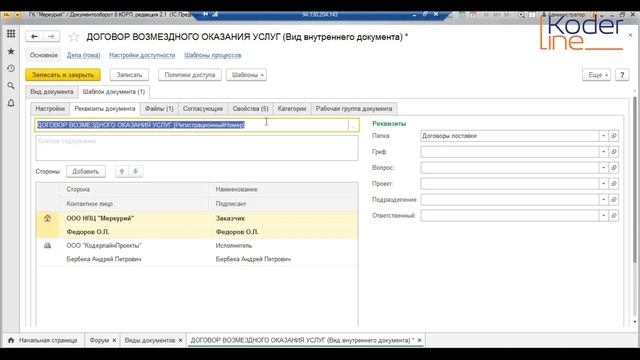Open Вопрос field link button
Viewport: 640px width, 360px height.
[613, 168]
